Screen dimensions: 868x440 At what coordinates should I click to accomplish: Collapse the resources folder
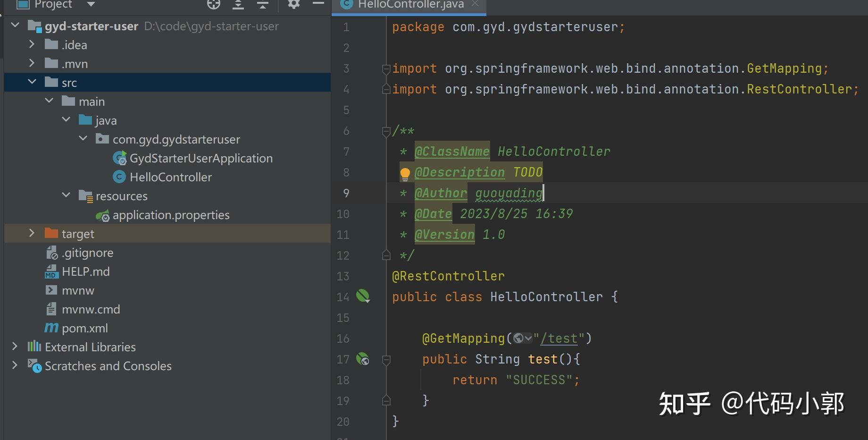pos(66,195)
